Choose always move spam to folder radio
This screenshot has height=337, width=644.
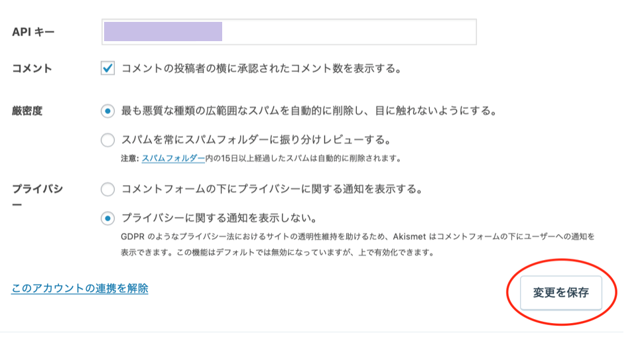(x=107, y=140)
